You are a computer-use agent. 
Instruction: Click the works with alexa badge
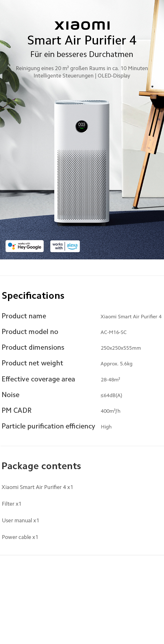(x=65, y=246)
